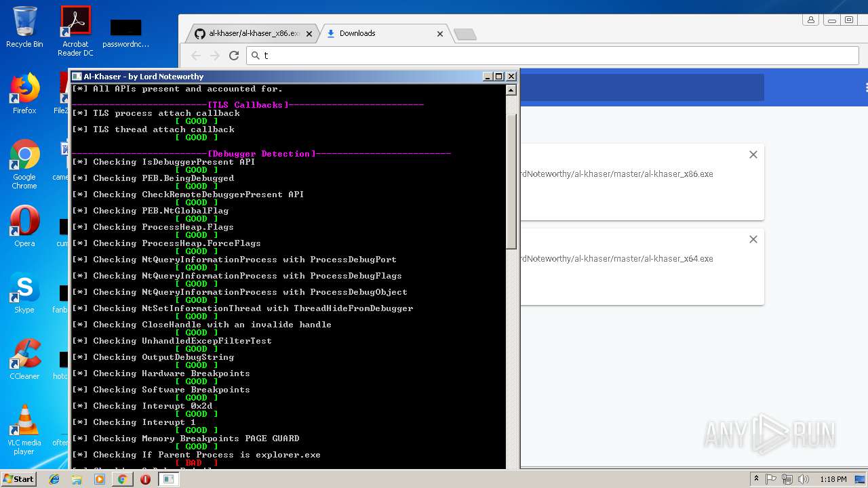This screenshot has height=488, width=868.
Task: Open the al-khaser_x64.exe download URL link
Action: (x=616, y=259)
